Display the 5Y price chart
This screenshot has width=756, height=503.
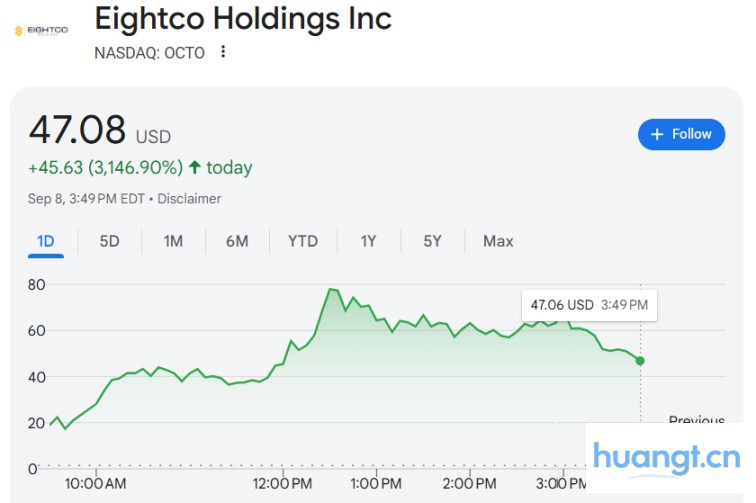[432, 241]
